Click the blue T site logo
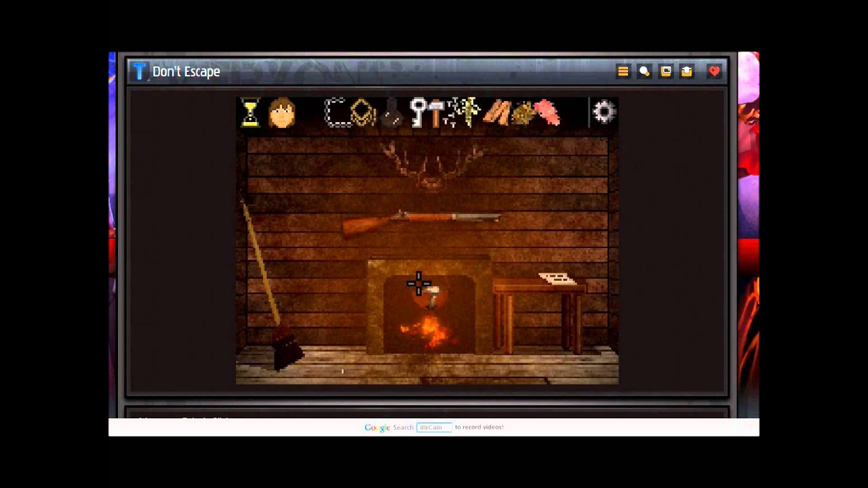 (139, 71)
